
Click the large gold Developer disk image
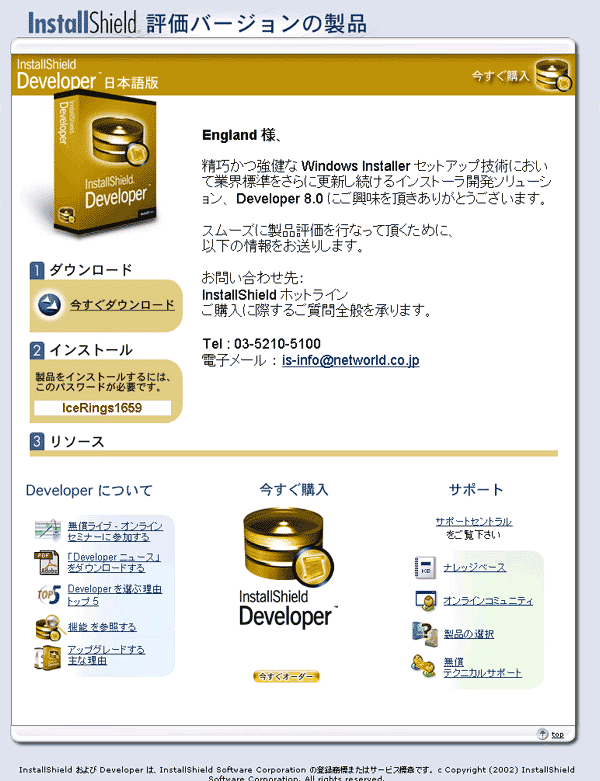coord(288,547)
